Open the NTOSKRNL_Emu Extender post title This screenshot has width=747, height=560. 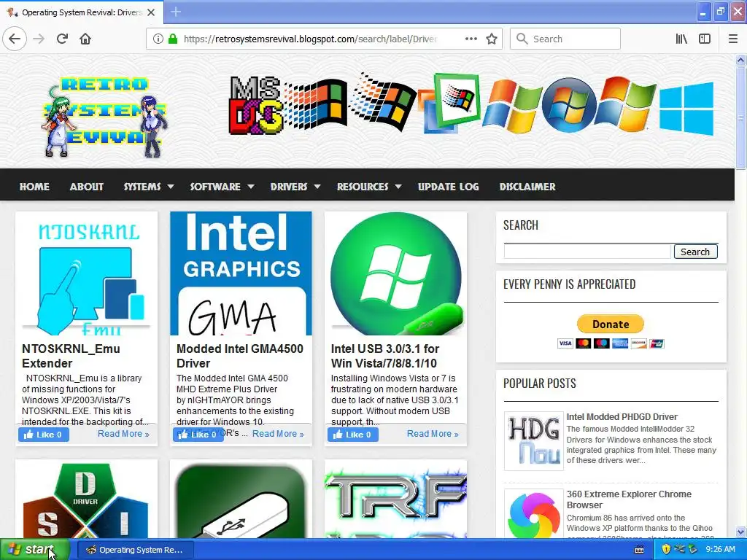[71, 356]
